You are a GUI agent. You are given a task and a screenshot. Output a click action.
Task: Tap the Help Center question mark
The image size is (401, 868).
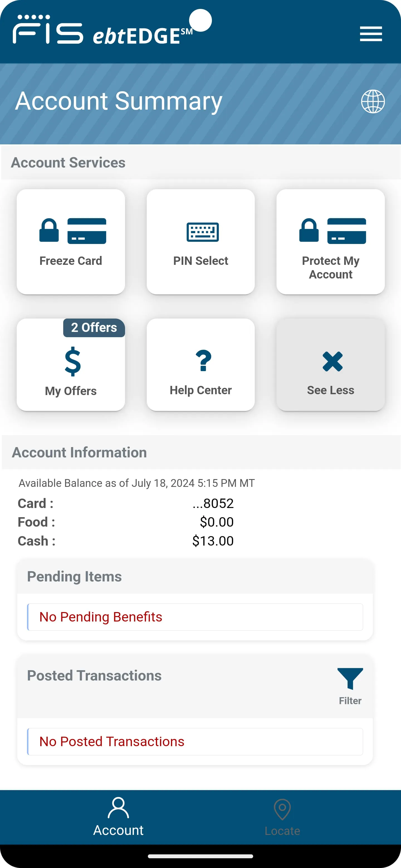(203, 361)
